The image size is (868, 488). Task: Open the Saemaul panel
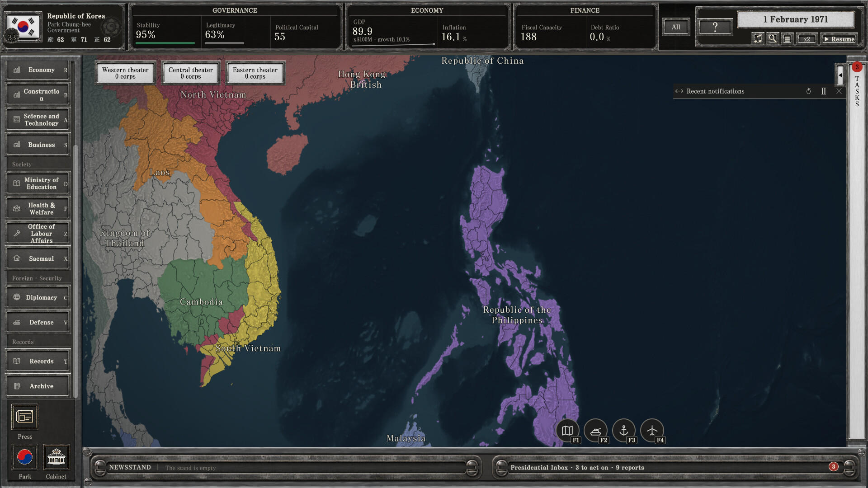pyautogui.click(x=38, y=258)
